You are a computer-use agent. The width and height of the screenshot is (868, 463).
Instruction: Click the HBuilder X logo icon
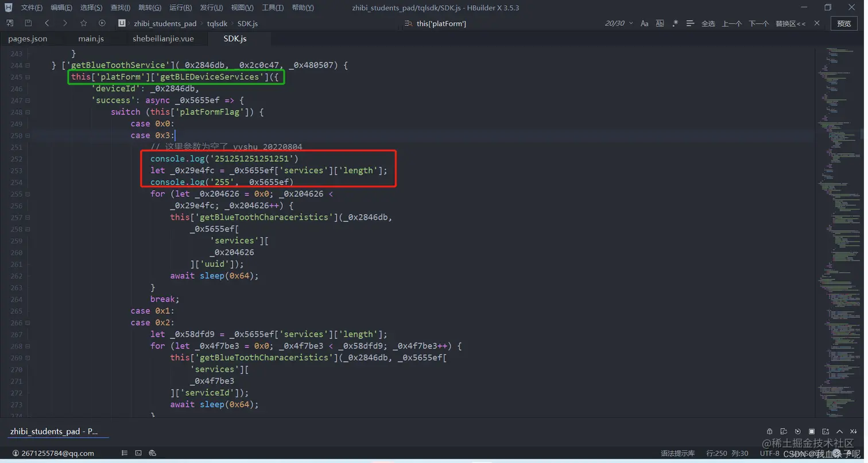tap(8, 7)
